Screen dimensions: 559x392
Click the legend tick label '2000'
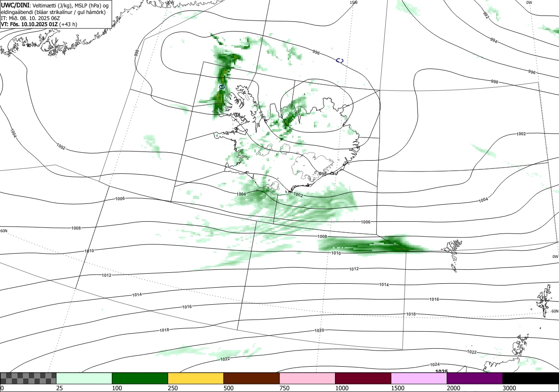coord(454,388)
